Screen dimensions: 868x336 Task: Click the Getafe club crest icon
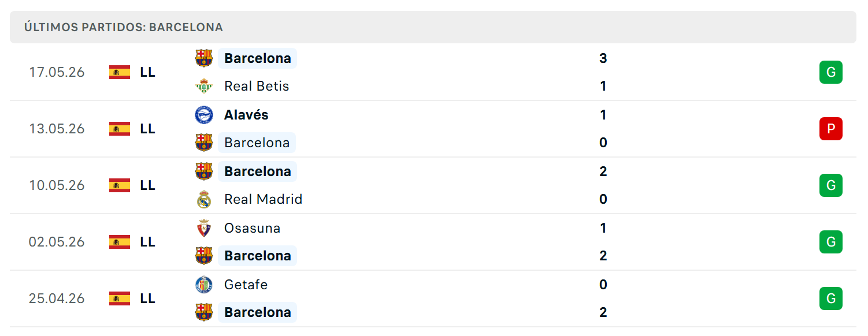(204, 285)
